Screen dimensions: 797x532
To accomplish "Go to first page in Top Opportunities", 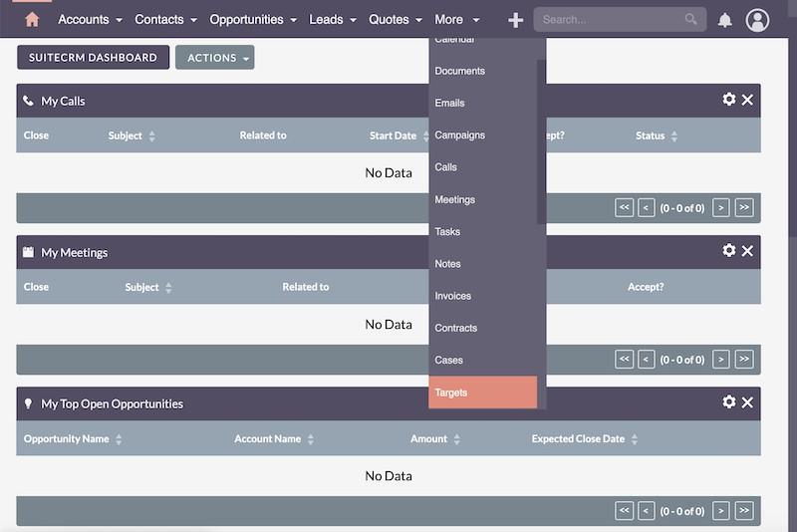I will [x=625, y=511].
